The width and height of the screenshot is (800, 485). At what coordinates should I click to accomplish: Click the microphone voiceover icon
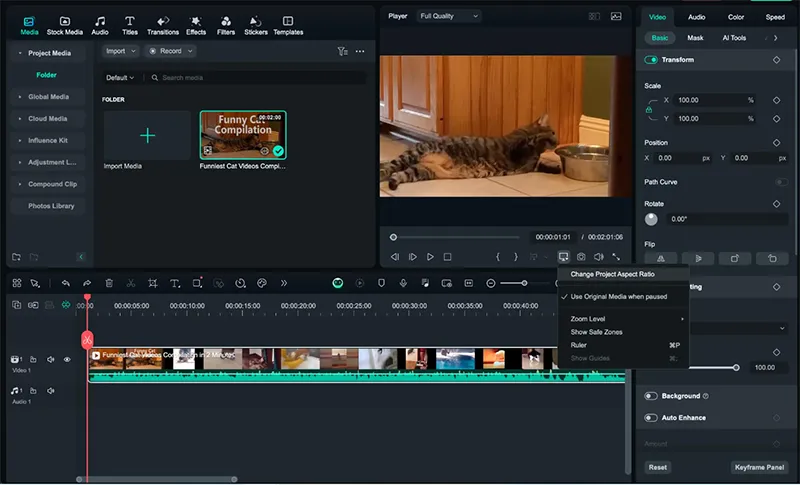click(403, 283)
